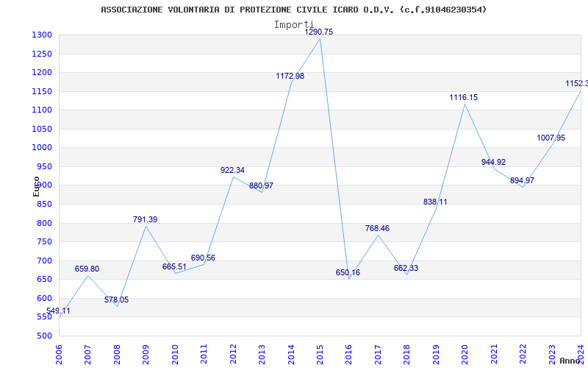The image size is (588, 368).
Task: Select the x-axis year 2010
Action: 175,354
